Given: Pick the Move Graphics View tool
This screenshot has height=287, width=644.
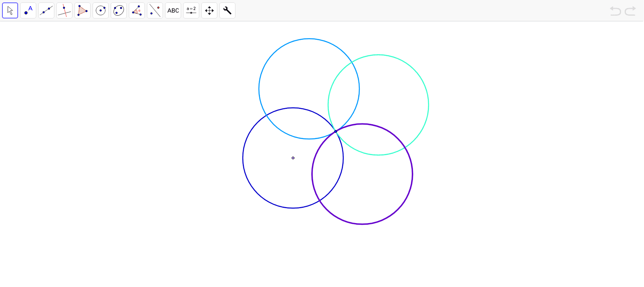Looking at the screenshot, I should [209, 10].
